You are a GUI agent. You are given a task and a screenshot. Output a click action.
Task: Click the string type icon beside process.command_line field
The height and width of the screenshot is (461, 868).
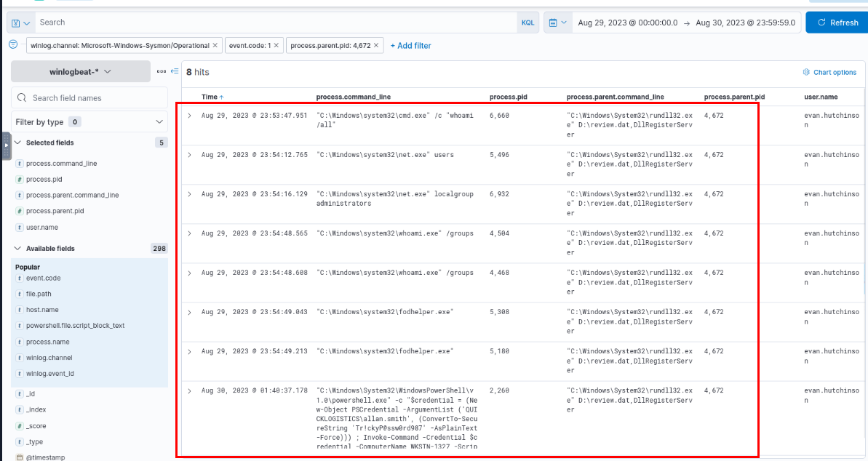[x=20, y=164]
